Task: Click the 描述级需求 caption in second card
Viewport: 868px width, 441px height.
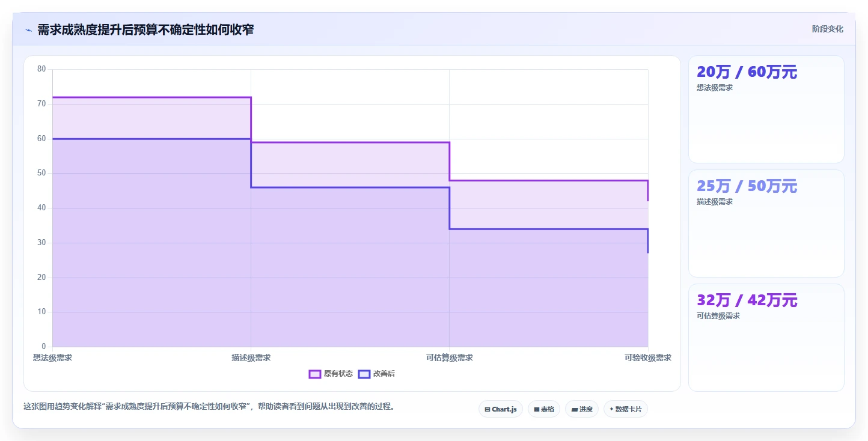Action: (x=715, y=202)
